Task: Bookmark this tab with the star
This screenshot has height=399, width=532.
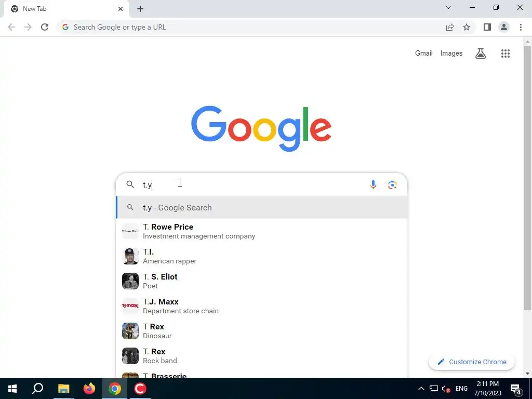Action: tap(467, 27)
